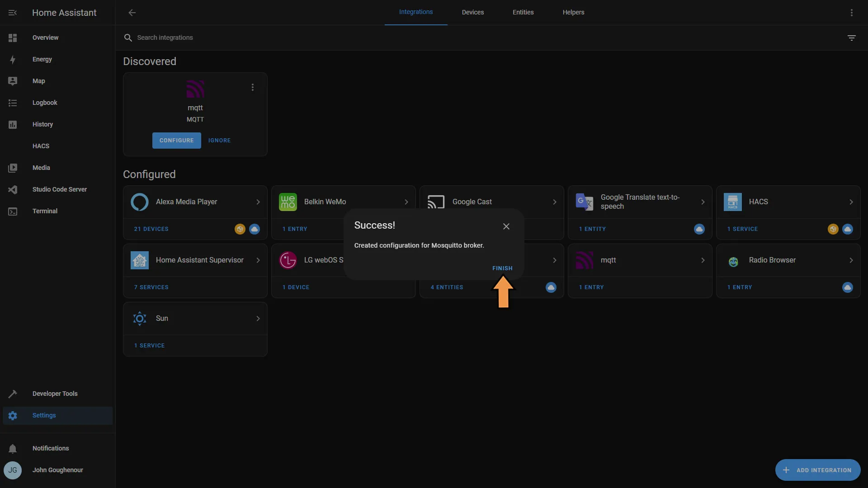Expand the Sun card chevron
The height and width of the screenshot is (488, 868).
pyautogui.click(x=258, y=319)
